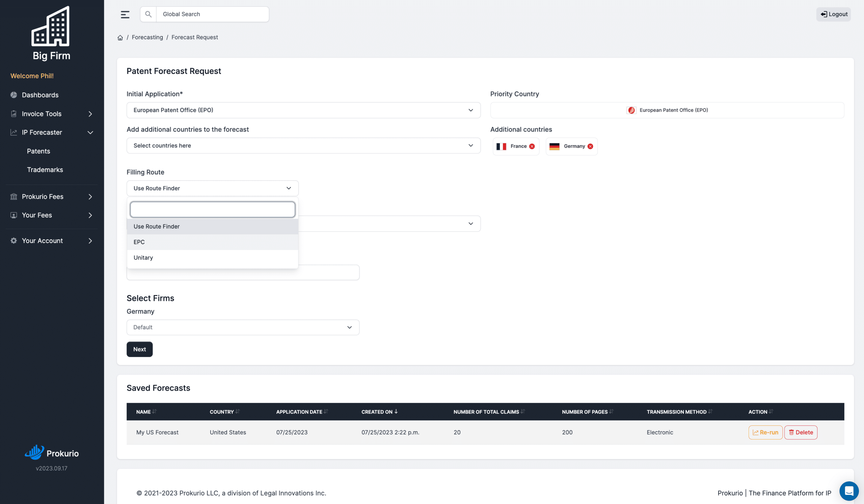The height and width of the screenshot is (504, 864).
Task: Click the Next button
Action: pyautogui.click(x=139, y=349)
